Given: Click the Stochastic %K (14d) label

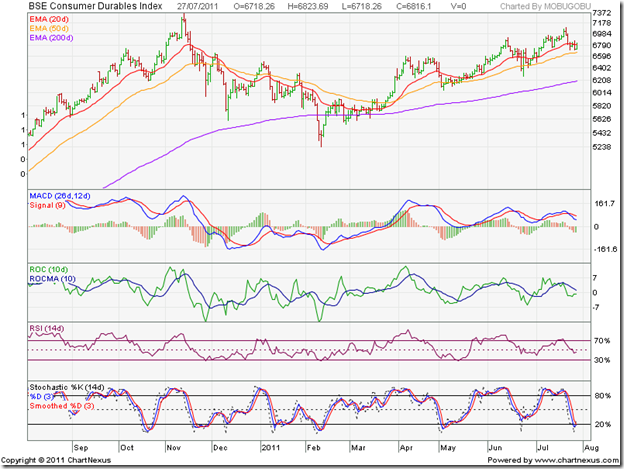Looking at the screenshot, I should click(x=67, y=387).
